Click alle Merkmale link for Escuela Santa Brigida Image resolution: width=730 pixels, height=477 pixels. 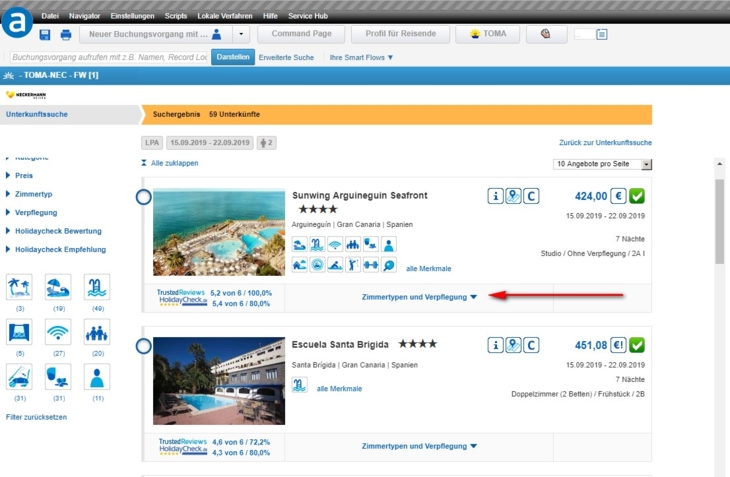coord(339,389)
